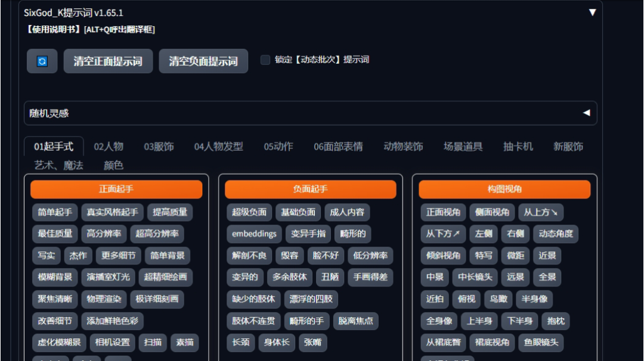Expand the 随机灵感 section

(586, 113)
